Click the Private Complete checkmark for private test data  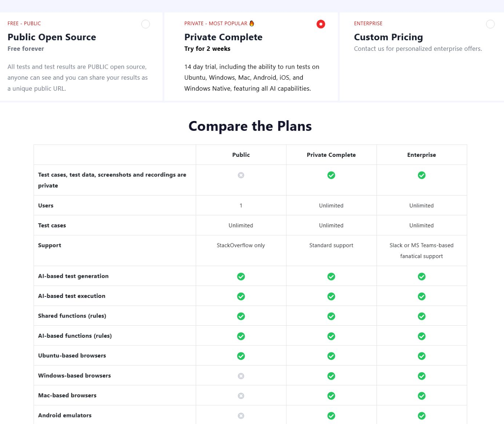click(x=331, y=175)
